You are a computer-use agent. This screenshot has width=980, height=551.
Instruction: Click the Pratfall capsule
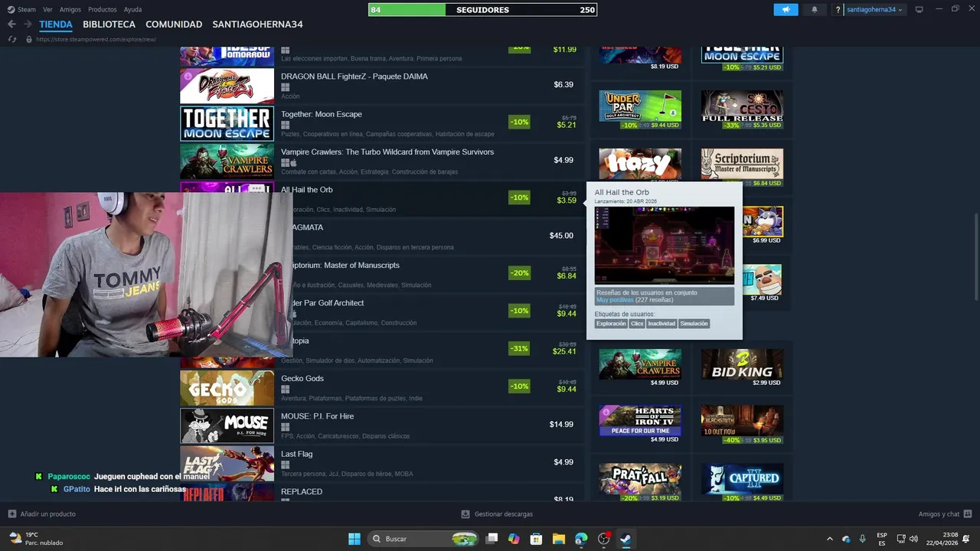(640, 478)
